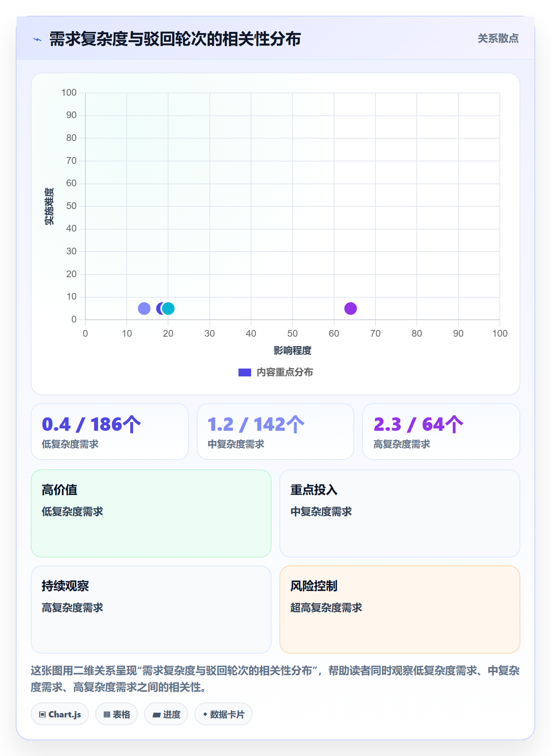Image resolution: width=551 pixels, height=756 pixels.
Task: Toggle the "内容重点分布" legend entry
Action: point(276,372)
